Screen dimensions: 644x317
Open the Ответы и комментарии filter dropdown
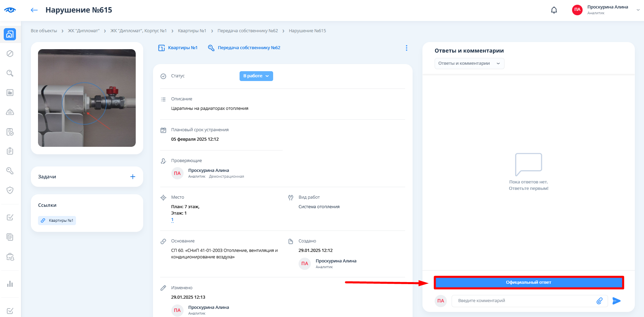tap(469, 63)
